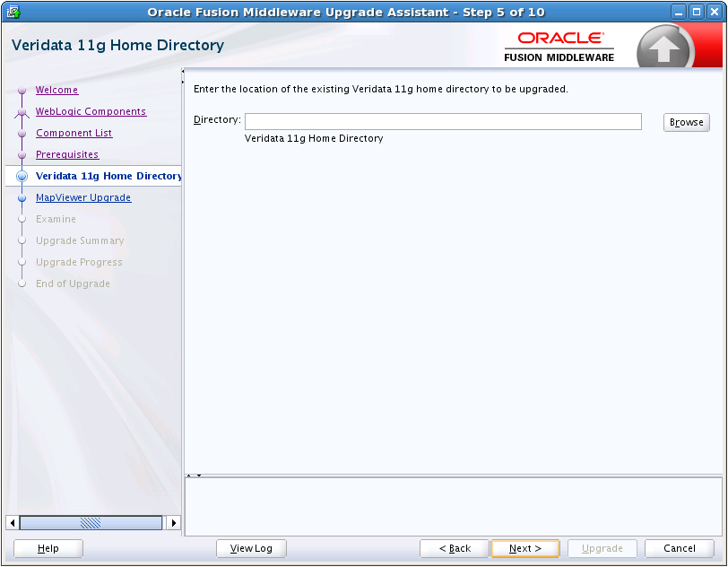This screenshot has width=728, height=567.
Task: Browse for the Veridata home directory
Action: pos(686,122)
